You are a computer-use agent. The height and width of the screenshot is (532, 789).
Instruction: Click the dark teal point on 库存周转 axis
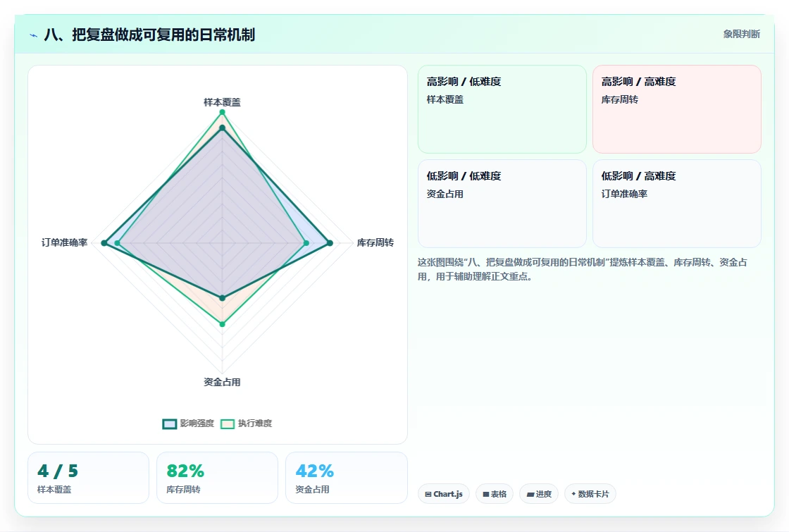coord(330,243)
